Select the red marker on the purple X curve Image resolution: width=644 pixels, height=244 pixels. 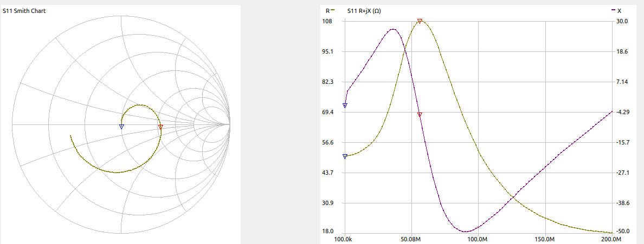pos(420,114)
